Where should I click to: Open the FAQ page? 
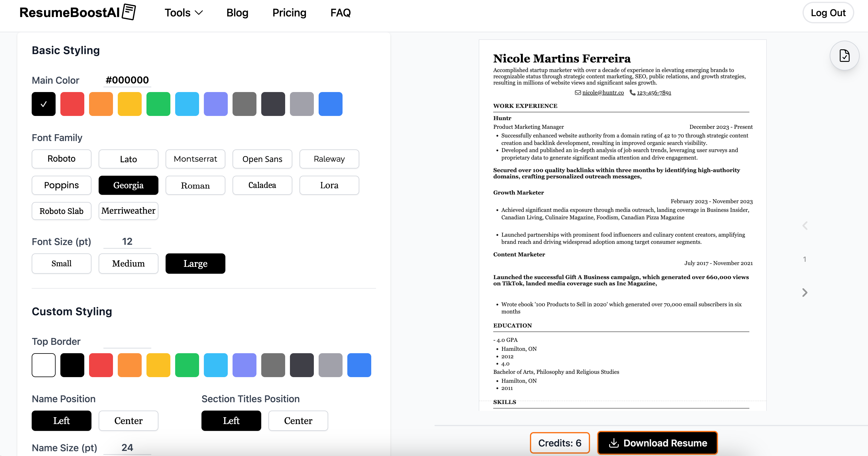pos(340,13)
